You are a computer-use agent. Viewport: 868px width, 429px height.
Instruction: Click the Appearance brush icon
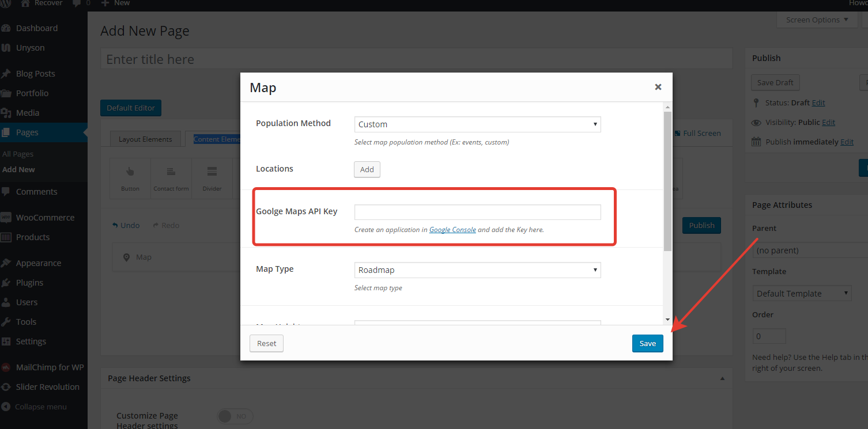(x=6, y=263)
